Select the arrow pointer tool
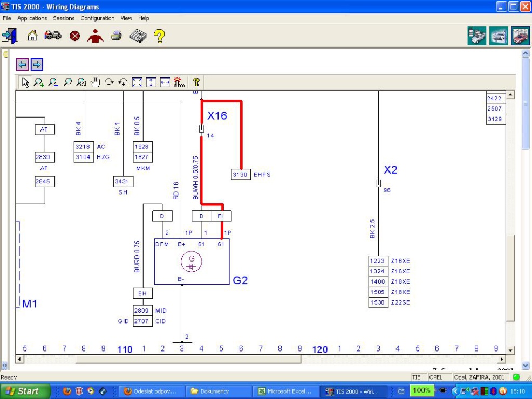532x399 pixels. [x=25, y=82]
